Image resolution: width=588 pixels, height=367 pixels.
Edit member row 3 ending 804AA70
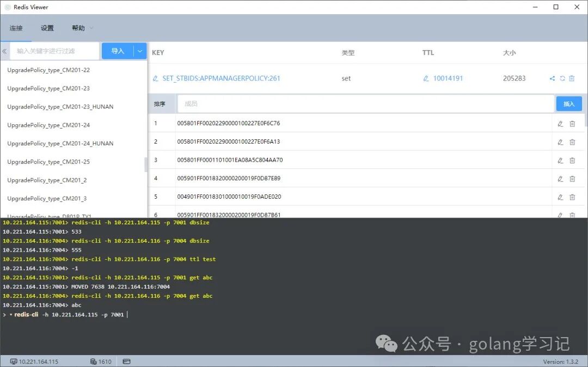[x=560, y=161]
